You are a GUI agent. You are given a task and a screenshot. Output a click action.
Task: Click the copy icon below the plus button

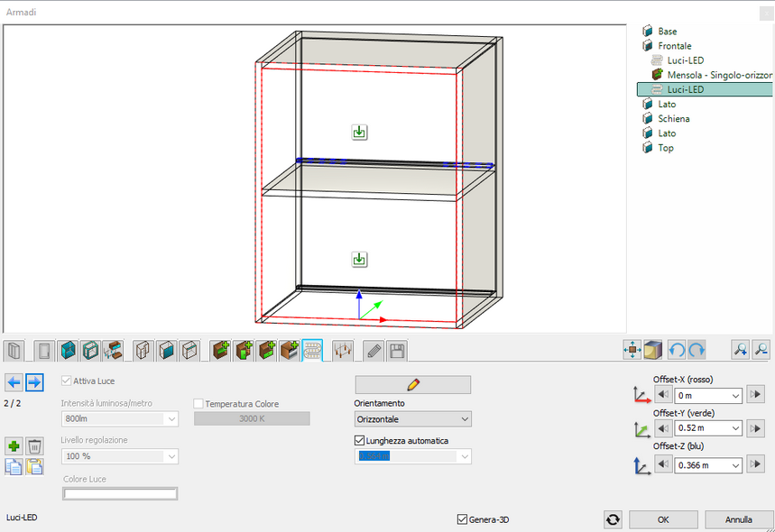pyautogui.click(x=14, y=466)
